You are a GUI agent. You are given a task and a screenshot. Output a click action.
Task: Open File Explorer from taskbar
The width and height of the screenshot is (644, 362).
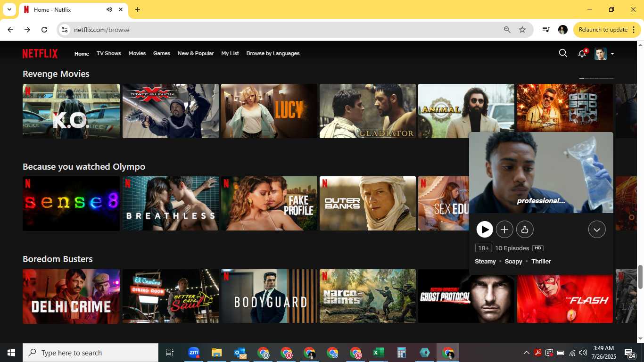click(x=216, y=353)
